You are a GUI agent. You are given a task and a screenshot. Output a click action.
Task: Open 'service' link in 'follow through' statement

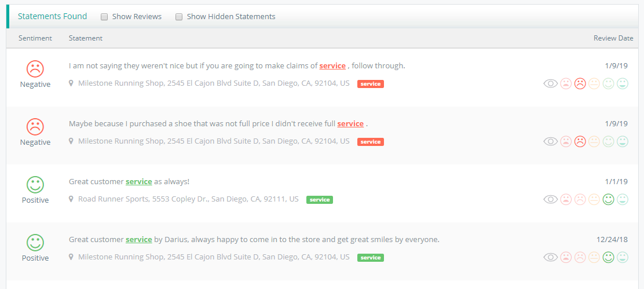coord(332,65)
